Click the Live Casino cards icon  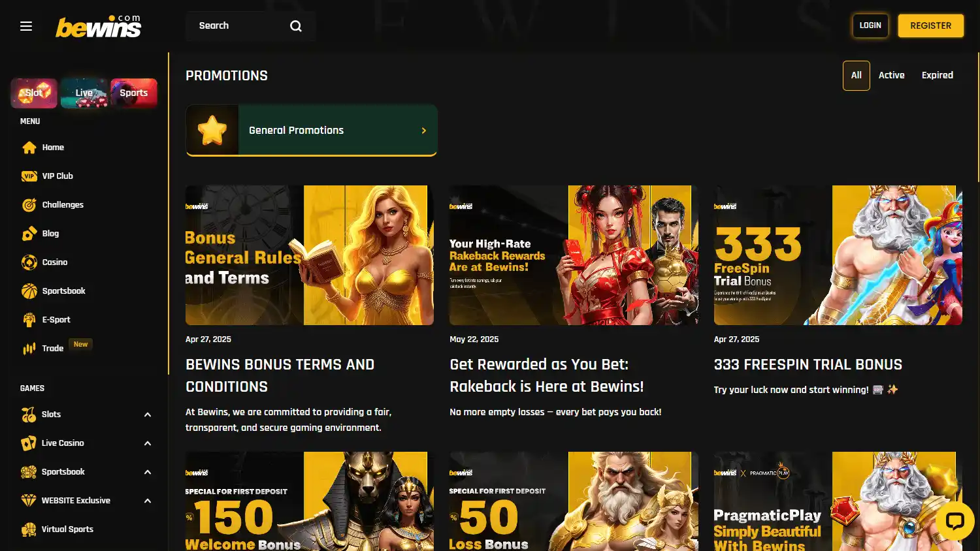coord(29,443)
